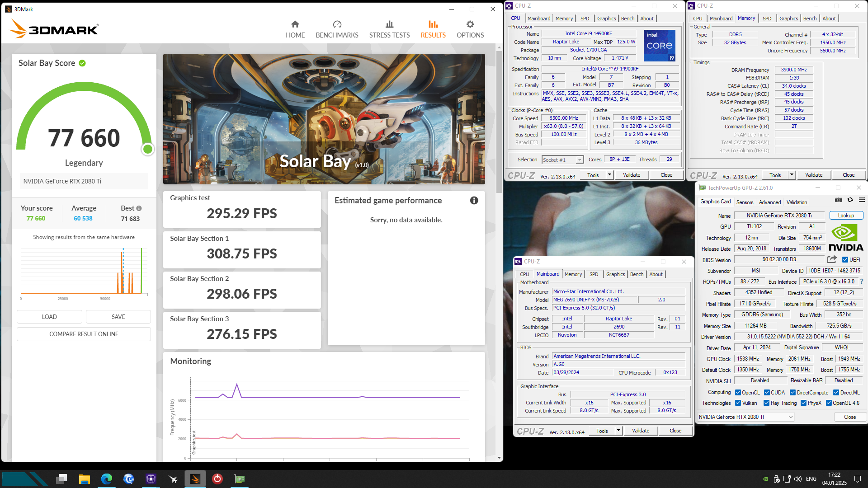This screenshot has width=868, height=488.
Task: Click 3DMark vertical scrollbar thumb
Action: click(x=499, y=122)
